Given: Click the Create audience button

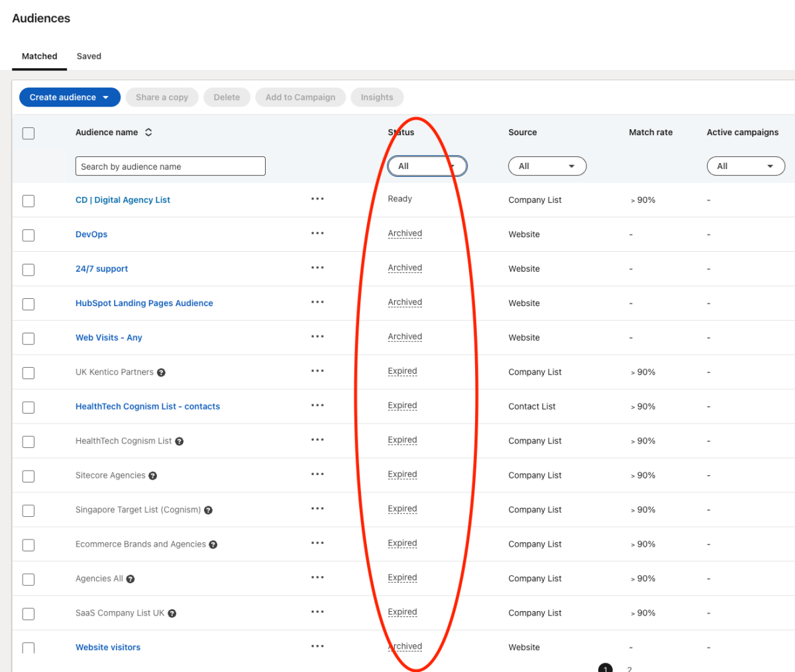Looking at the screenshot, I should pyautogui.click(x=70, y=97).
